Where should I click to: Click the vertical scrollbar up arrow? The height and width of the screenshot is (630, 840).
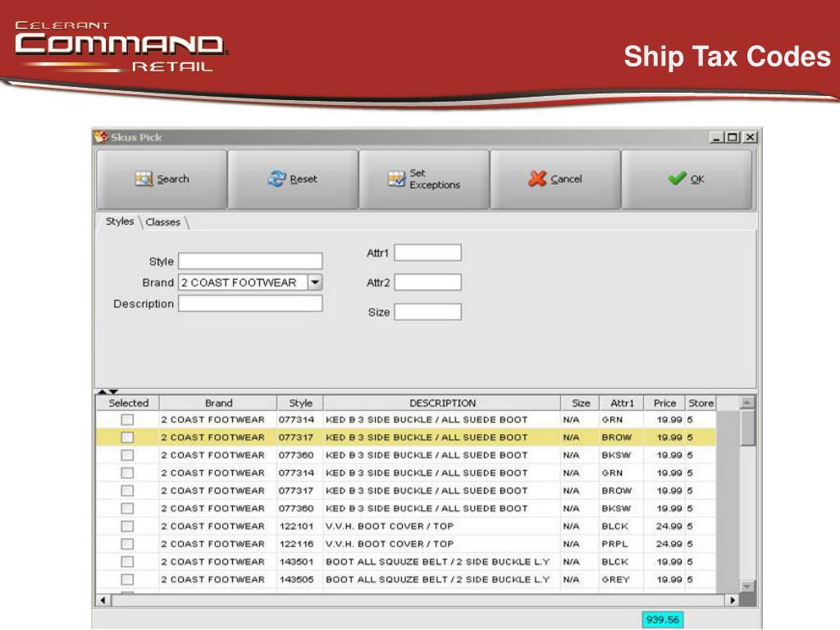coord(746,402)
